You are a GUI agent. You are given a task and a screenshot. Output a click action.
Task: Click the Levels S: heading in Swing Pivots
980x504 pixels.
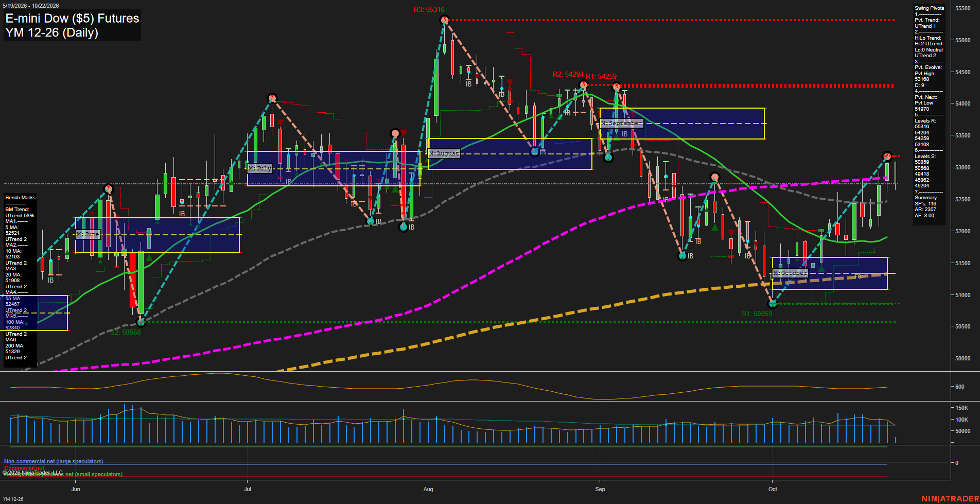(925, 157)
